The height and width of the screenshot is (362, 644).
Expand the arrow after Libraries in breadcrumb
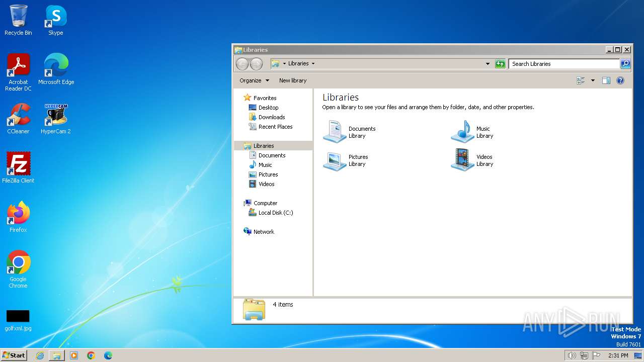click(x=313, y=64)
